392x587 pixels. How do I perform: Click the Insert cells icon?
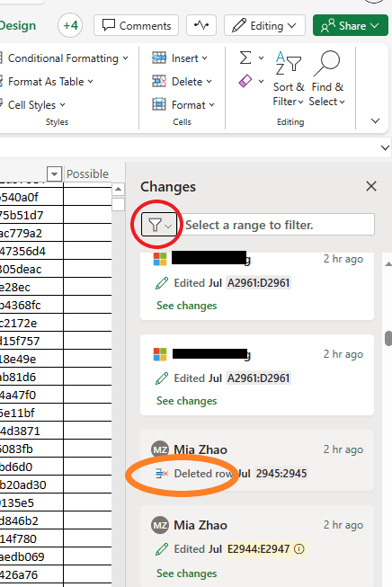click(159, 58)
